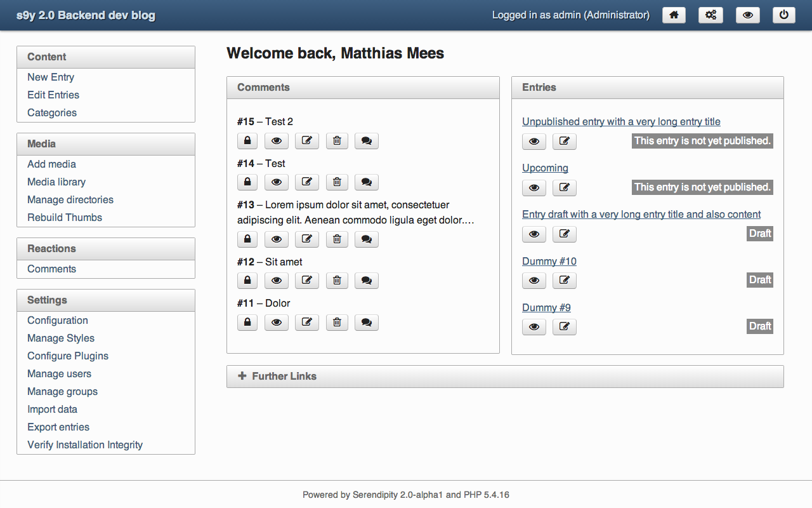Image resolution: width=812 pixels, height=508 pixels.
Task: Open Unpublished entry with very long title link
Action: click(x=621, y=121)
